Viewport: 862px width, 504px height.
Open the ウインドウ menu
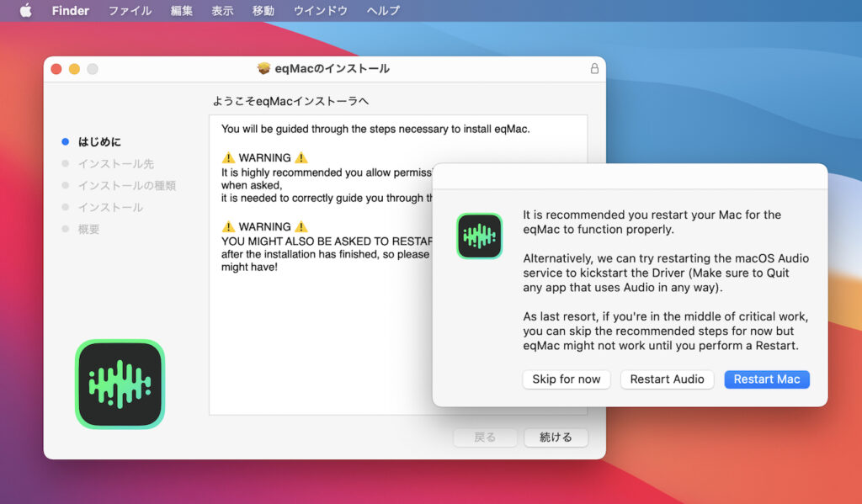point(322,10)
